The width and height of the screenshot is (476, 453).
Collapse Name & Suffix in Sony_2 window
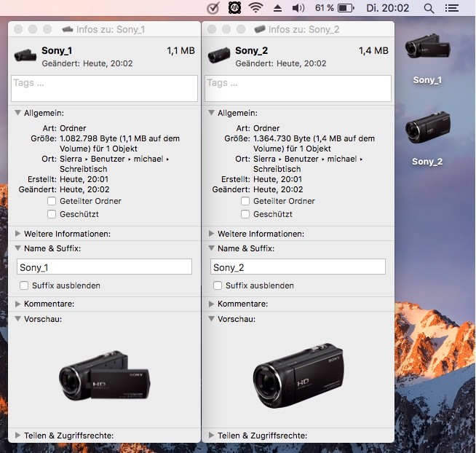click(x=211, y=248)
